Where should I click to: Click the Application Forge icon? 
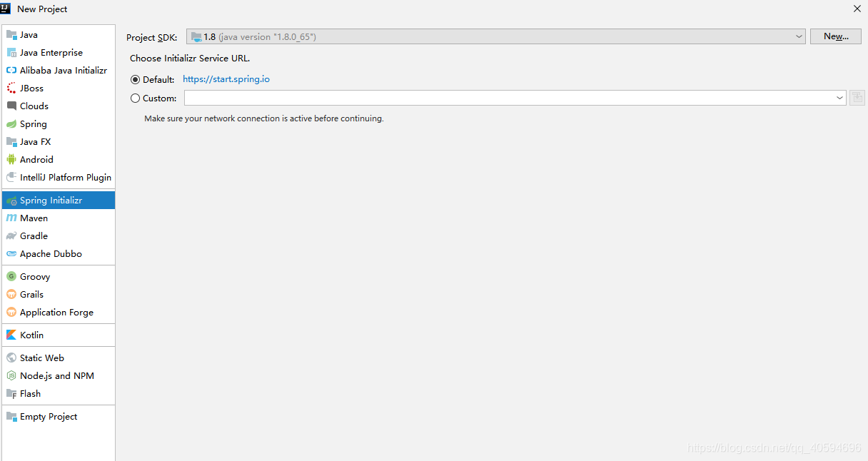pos(11,312)
